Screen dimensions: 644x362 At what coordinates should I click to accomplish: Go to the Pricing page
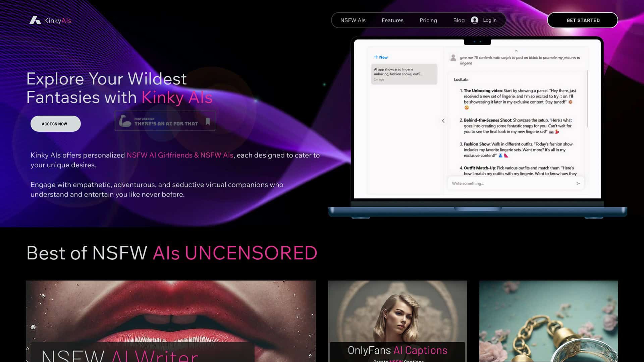point(428,20)
